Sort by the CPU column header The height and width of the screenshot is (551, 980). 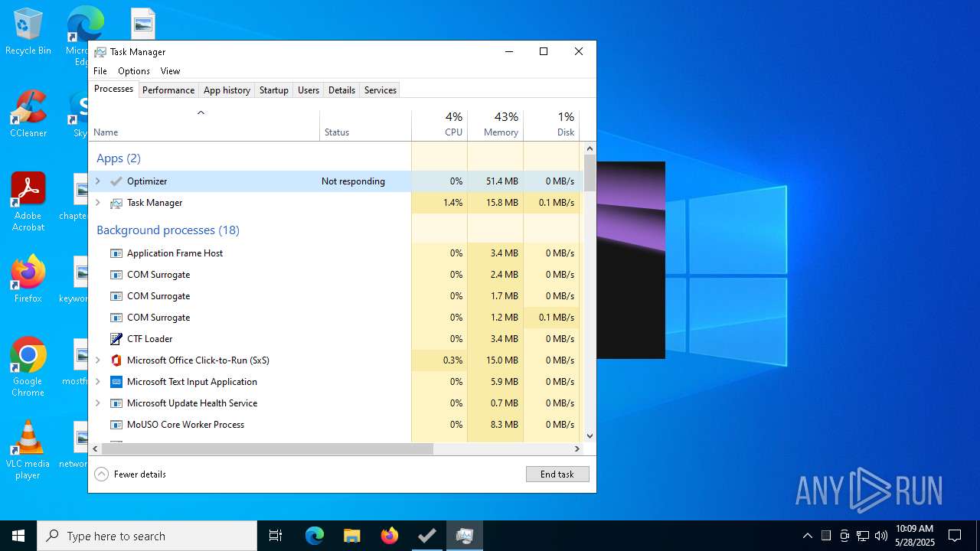(x=439, y=126)
